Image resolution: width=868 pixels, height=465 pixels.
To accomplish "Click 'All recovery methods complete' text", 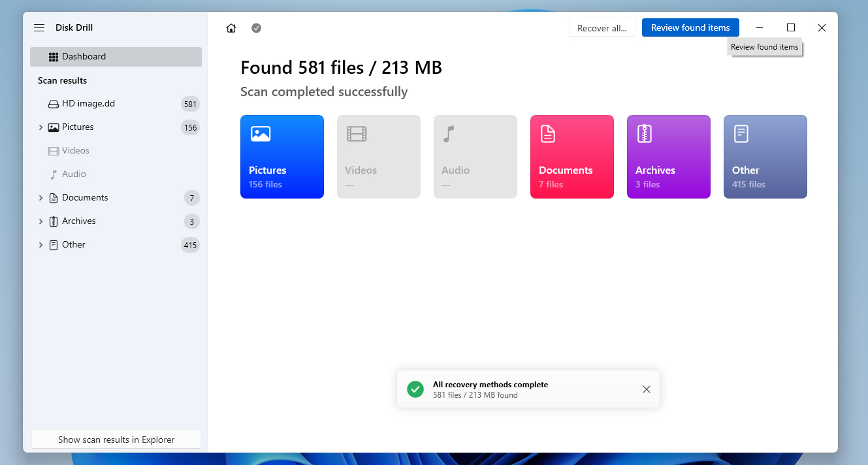I will point(490,385).
